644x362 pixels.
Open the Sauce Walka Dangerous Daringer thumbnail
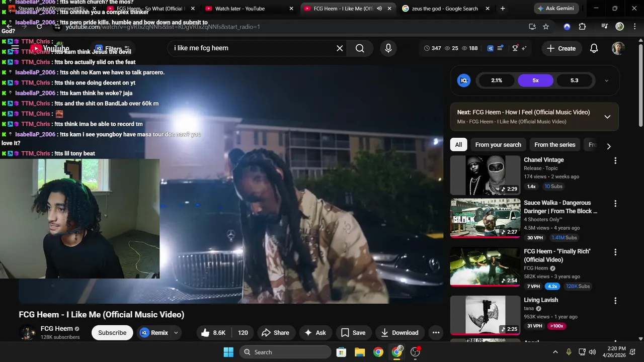pos(485,218)
